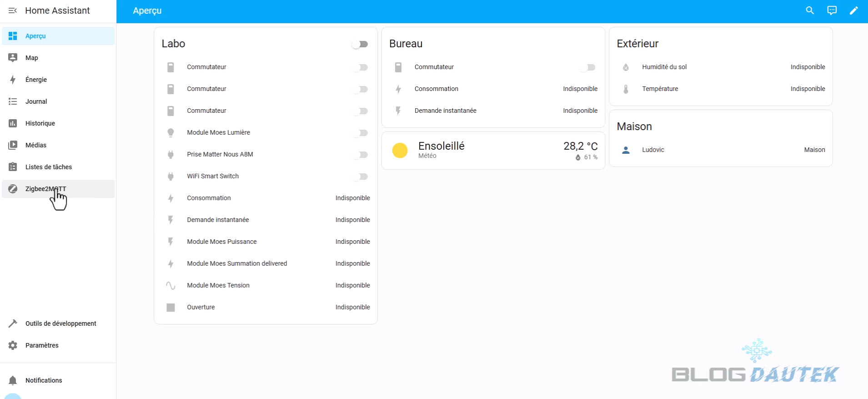Click the pencil edit dashboard icon

point(853,10)
